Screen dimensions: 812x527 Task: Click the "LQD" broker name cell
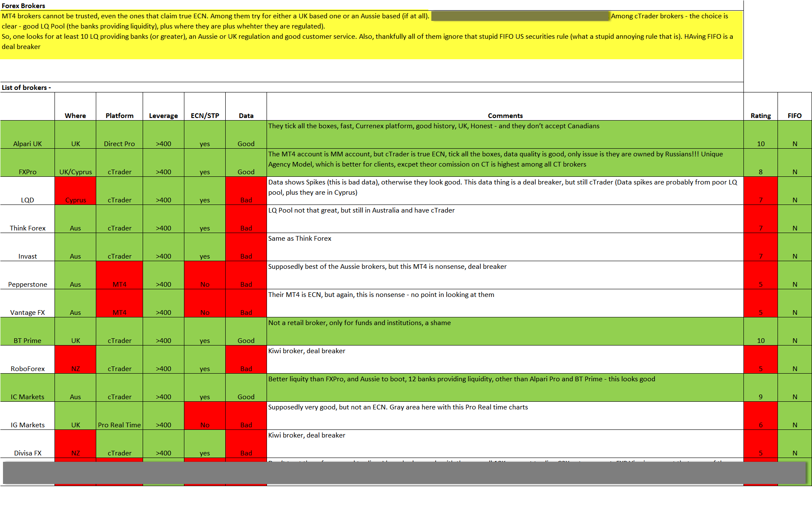pos(28,191)
